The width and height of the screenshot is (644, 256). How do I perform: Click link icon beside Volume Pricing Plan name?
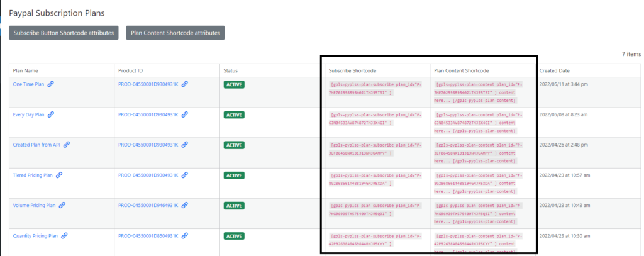(62, 205)
